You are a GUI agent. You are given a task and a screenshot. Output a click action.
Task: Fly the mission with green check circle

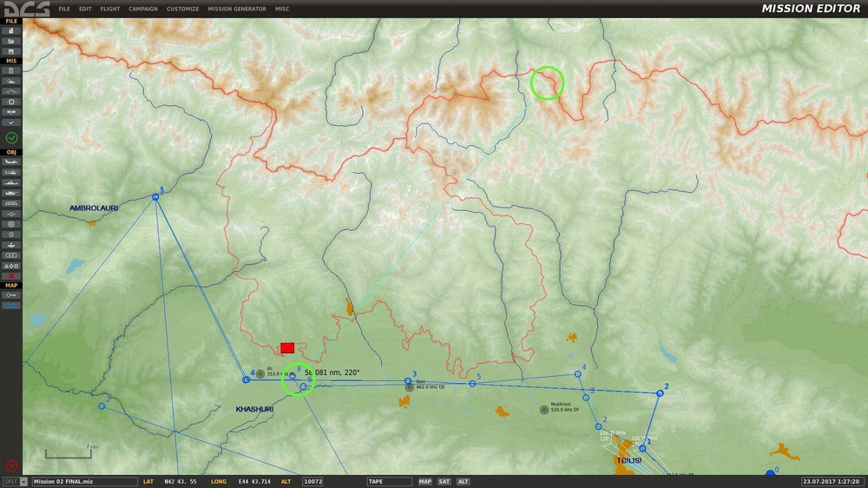pyautogui.click(x=11, y=138)
